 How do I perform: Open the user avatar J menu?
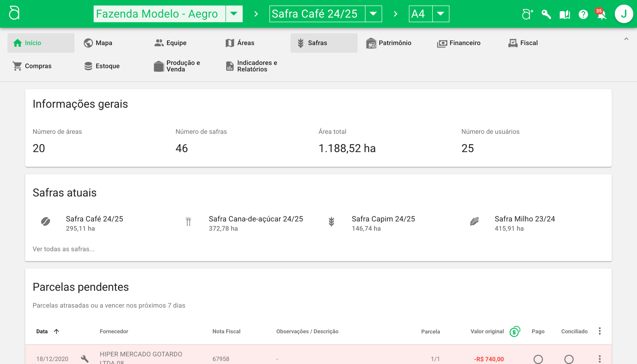click(623, 14)
